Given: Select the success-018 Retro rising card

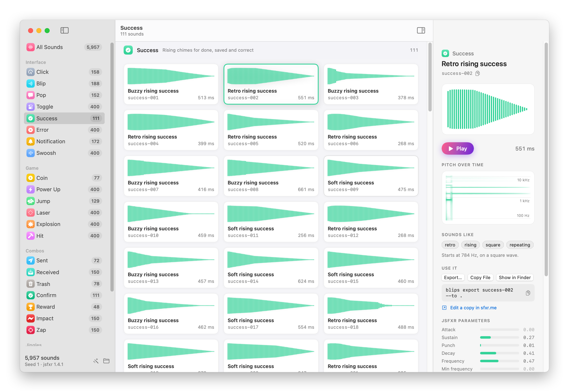Looking at the screenshot, I should pos(371,314).
